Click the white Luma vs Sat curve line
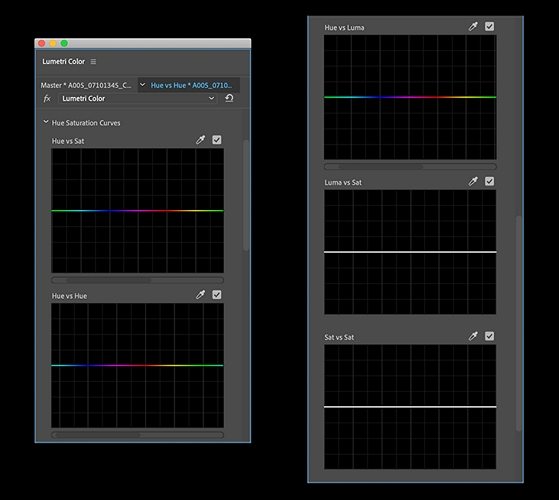Viewport: 559px width, 500px height. 410,252
